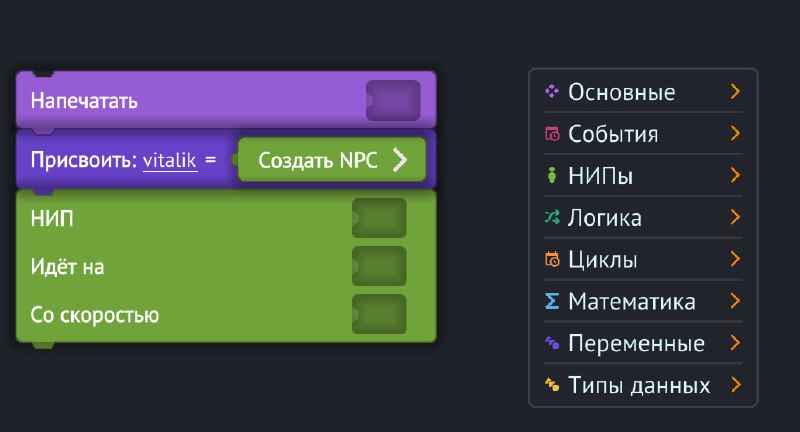Image resolution: width=800 pixels, height=432 pixels.
Task: Click the purple Переменные icon
Action: point(552,343)
